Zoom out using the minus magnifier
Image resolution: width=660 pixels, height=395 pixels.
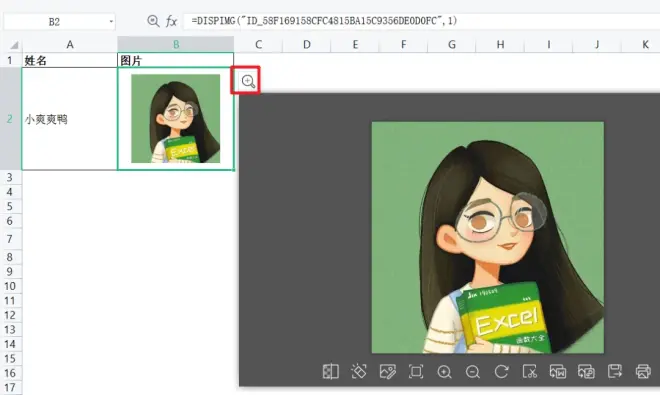(x=473, y=371)
